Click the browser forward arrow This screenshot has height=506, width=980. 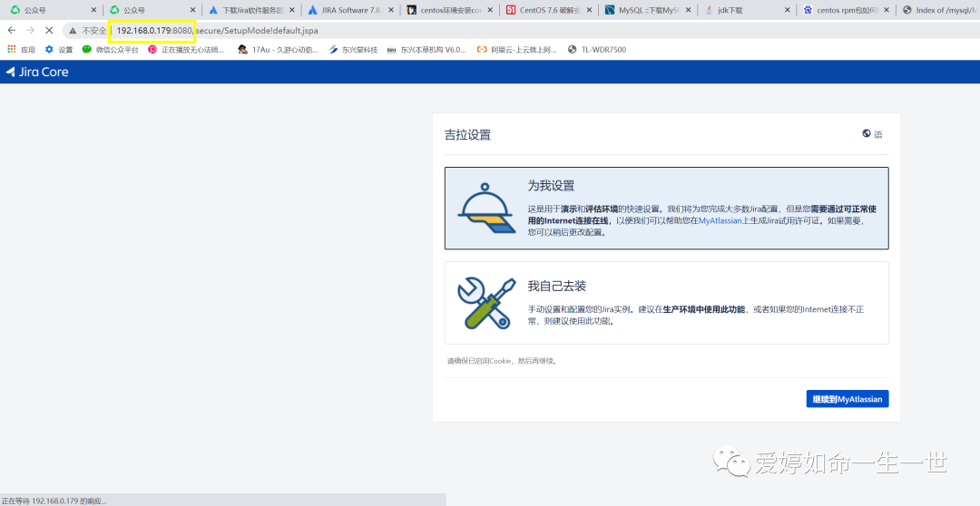[x=30, y=30]
